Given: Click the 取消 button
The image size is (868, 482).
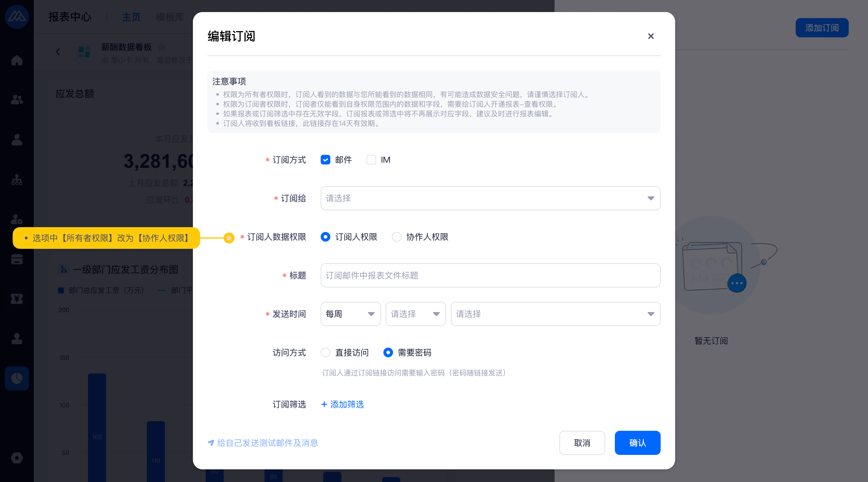Looking at the screenshot, I should [x=582, y=443].
